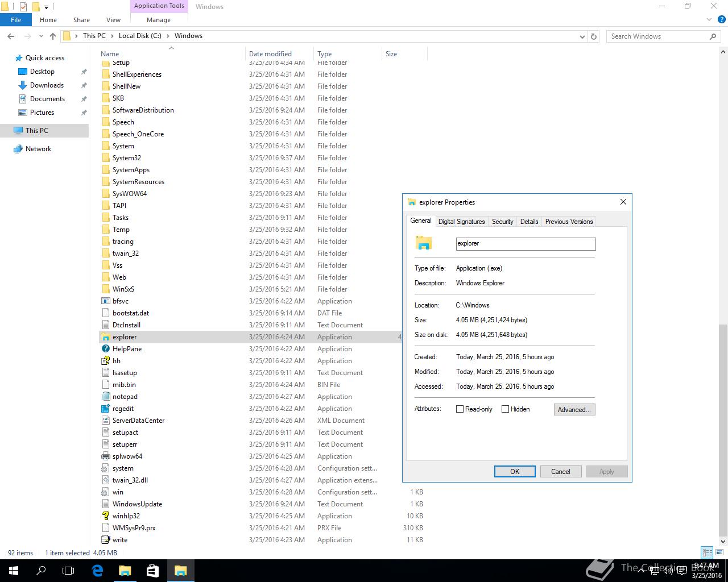Enable the Read-only attribute checkbox

(x=460, y=409)
